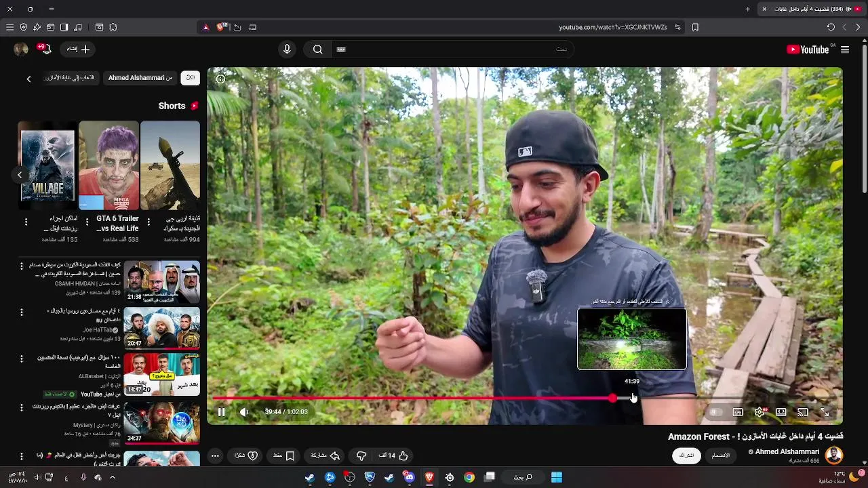Open Brave Rewards triangle icon
Image resolution: width=868 pixels, height=488 pixels.
[x=206, y=27]
